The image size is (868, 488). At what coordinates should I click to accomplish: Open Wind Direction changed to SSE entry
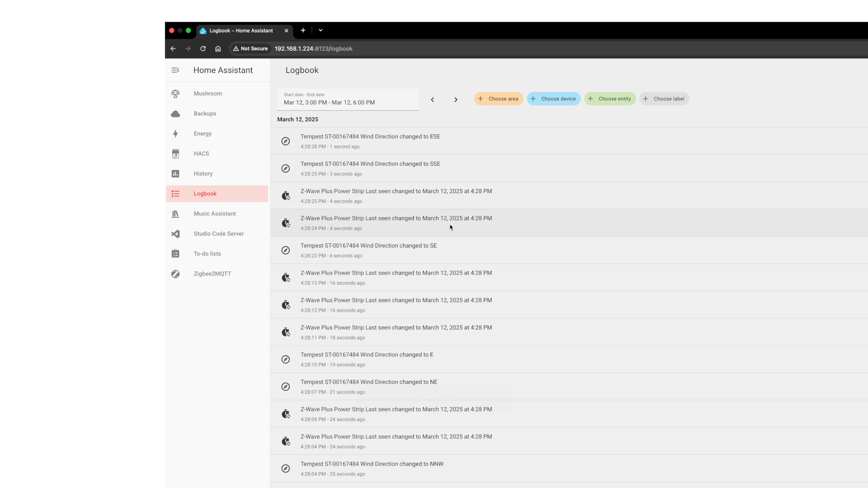click(x=569, y=168)
